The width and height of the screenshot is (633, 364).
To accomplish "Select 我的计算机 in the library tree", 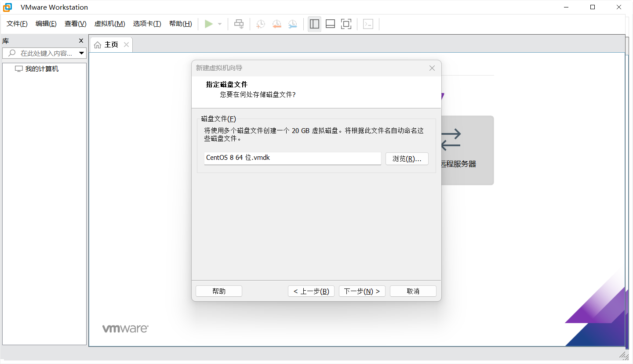I will pyautogui.click(x=42, y=69).
